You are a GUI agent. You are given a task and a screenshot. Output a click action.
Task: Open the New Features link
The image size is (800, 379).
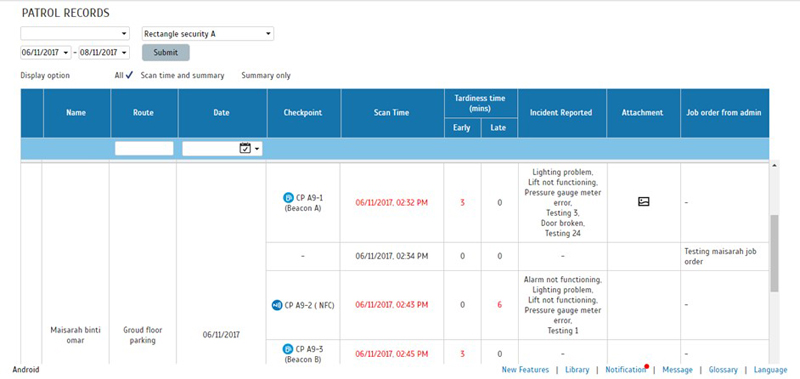click(525, 370)
